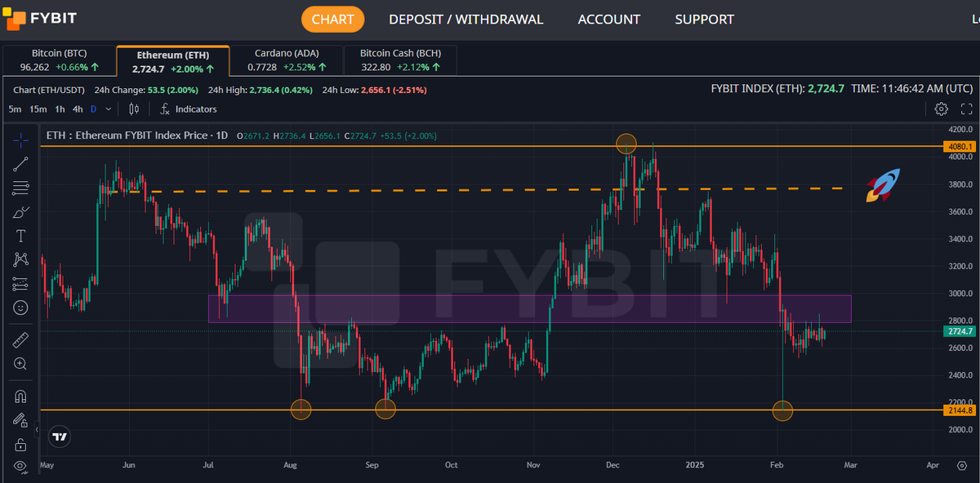Image resolution: width=980 pixels, height=483 pixels.
Task: Select the purple rectangle zone drawing
Action: pyautogui.click(x=529, y=308)
